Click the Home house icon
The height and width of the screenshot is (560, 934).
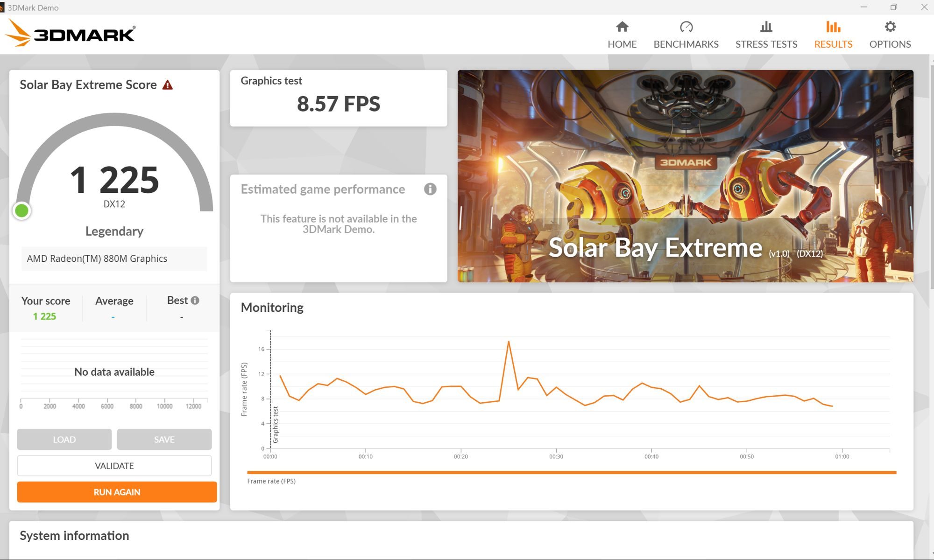(x=622, y=27)
